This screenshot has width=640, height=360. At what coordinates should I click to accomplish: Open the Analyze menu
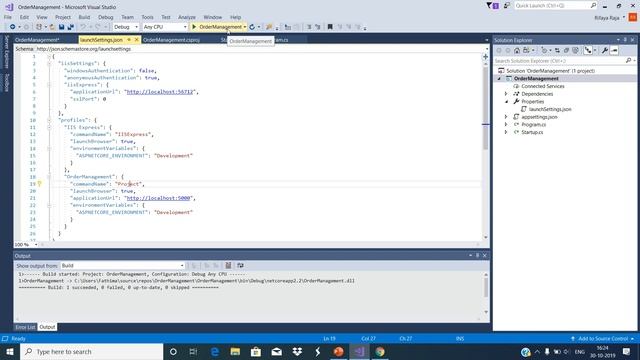click(x=187, y=17)
